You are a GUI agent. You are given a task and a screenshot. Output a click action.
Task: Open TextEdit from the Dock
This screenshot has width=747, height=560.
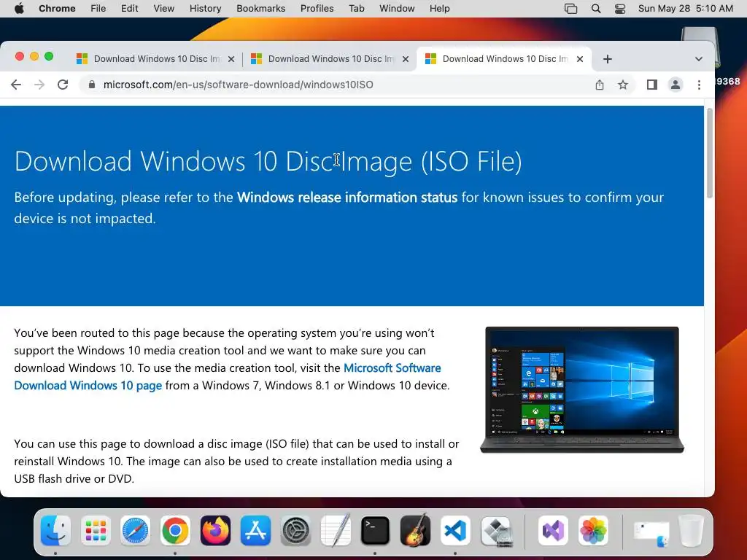tap(336, 531)
